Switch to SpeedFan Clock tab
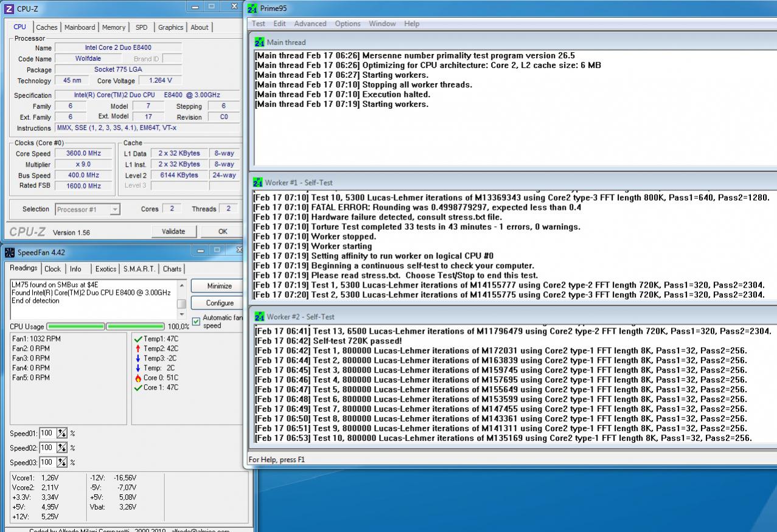777x532 pixels. pyautogui.click(x=53, y=269)
